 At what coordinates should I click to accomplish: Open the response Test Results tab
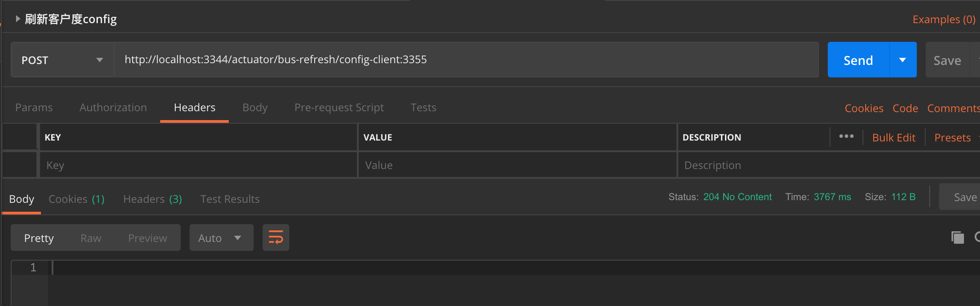(x=230, y=199)
